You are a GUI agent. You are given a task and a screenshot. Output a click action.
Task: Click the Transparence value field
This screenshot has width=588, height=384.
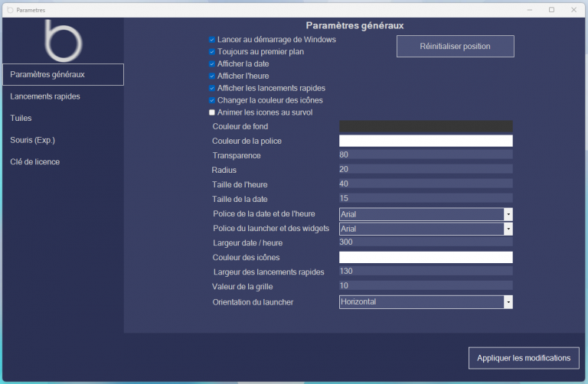tap(425, 155)
